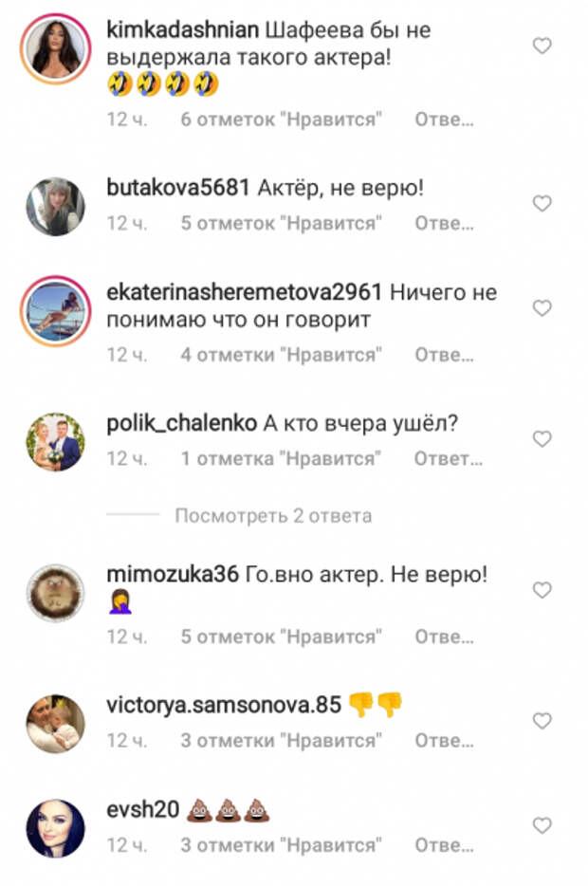Open the mimozuka36 username link
Screen dimensions: 588x886
pyautogui.click(x=173, y=575)
